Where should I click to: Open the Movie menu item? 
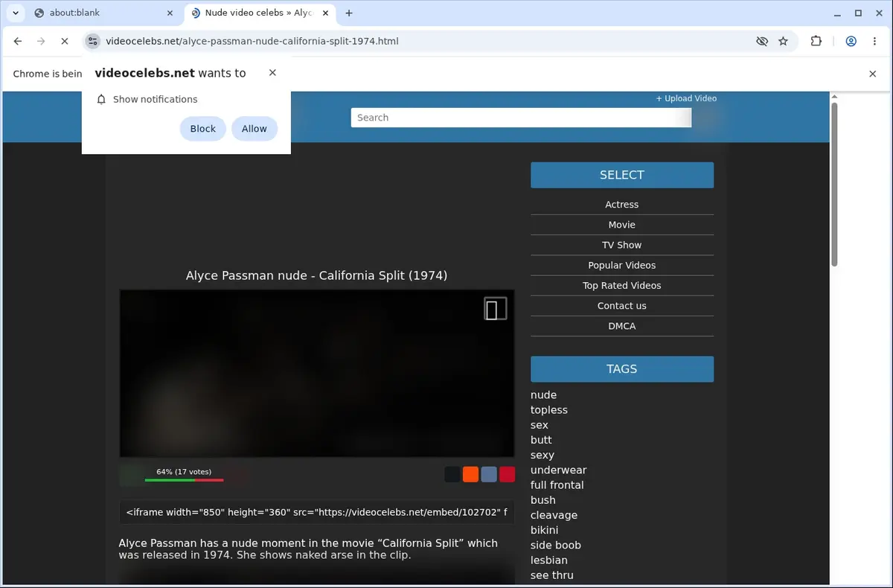(x=622, y=225)
